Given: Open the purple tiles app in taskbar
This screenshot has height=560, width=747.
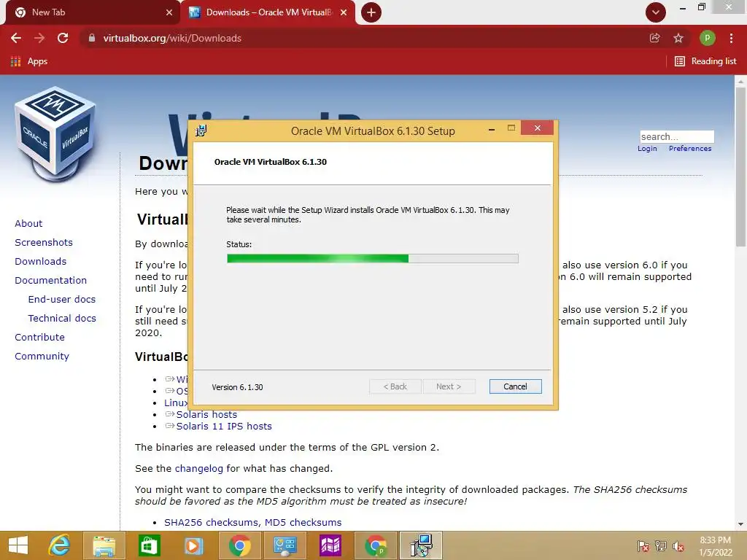Looking at the screenshot, I should tap(330, 545).
